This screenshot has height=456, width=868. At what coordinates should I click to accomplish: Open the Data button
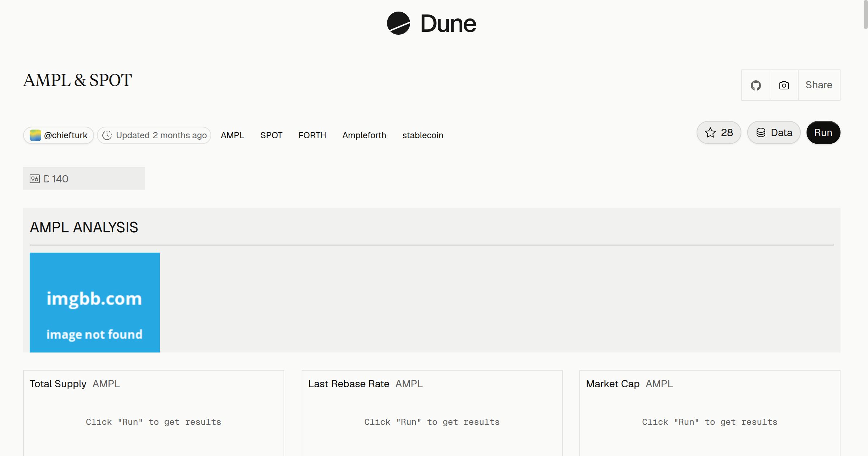[774, 132]
